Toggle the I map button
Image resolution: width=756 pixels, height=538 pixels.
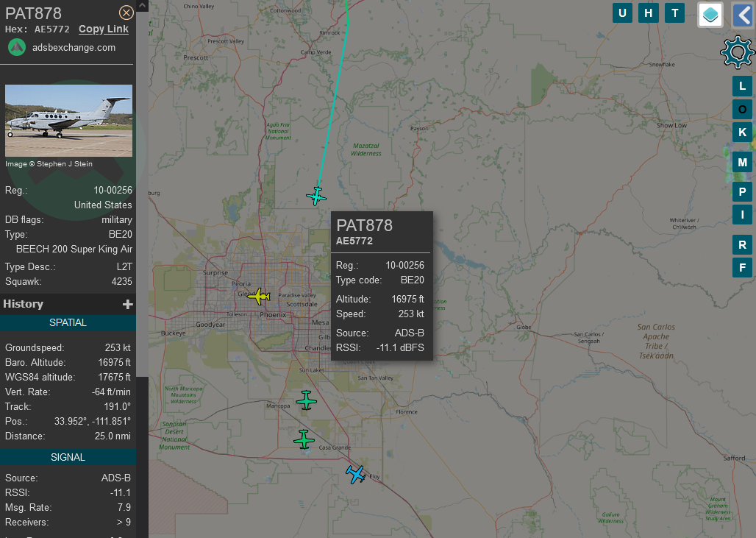743,215
